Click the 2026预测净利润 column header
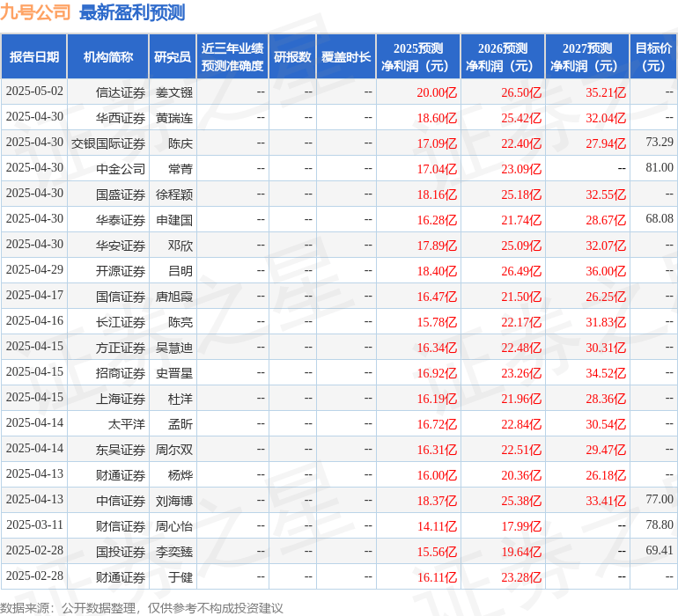This screenshot has width=678, height=616. (x=503, y=57)
